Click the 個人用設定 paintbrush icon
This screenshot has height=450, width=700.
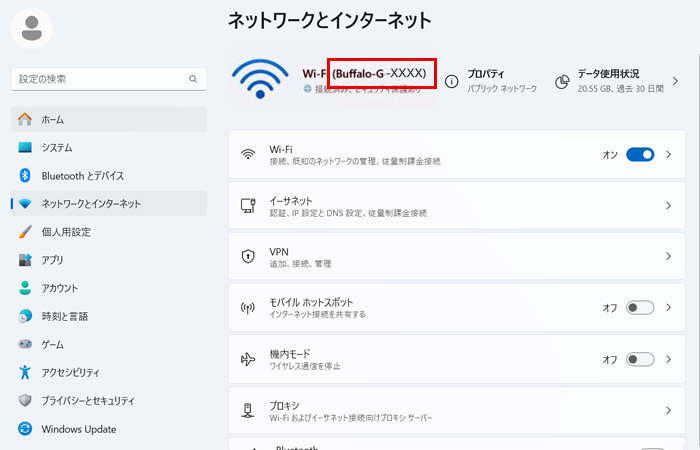coord(25,232)
